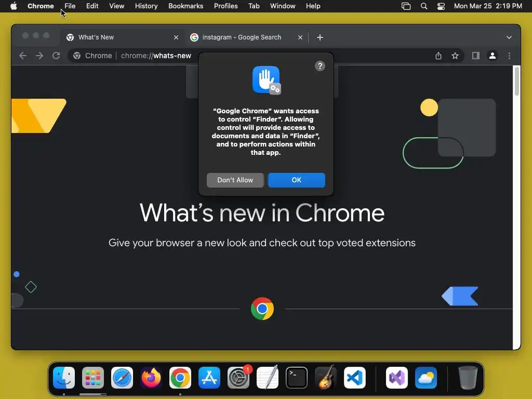This screenshot has width=532, height=399.
Task: Click Don't Allow in the permission dialog
Action: (x=235, y=180)
